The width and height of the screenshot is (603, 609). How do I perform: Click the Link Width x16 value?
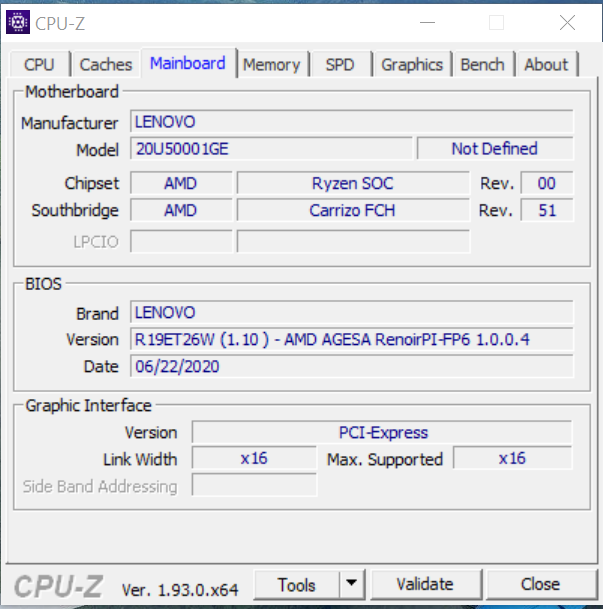[x=254, y=458]
